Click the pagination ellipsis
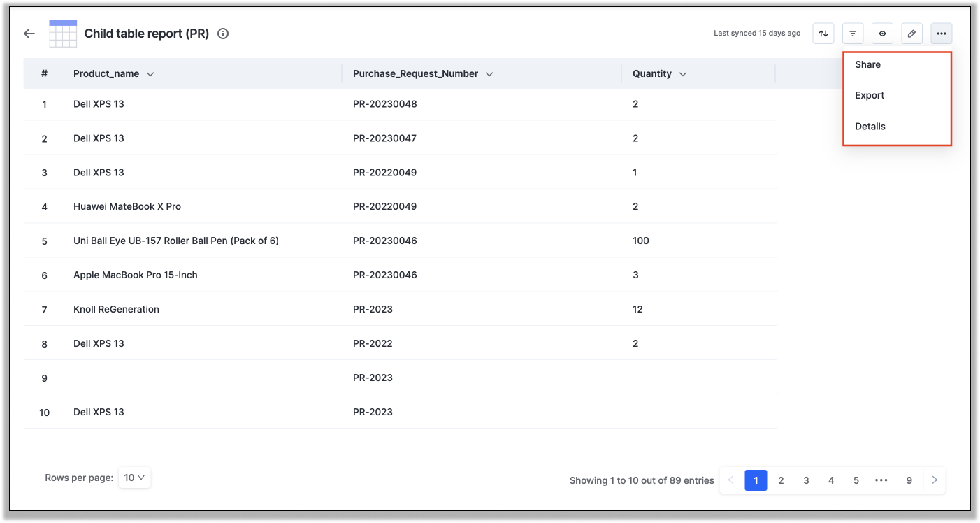The image size is (980, 523). 881,480
